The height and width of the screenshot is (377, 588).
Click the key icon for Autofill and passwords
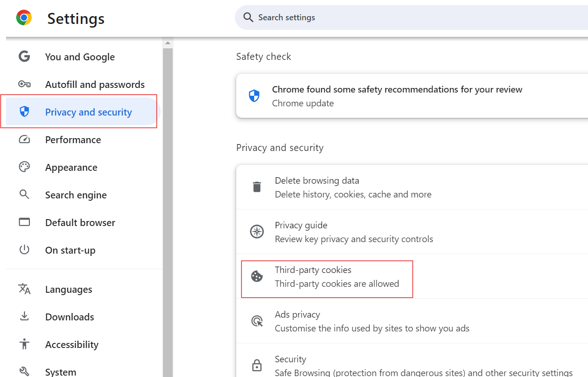[x=24, y=84]
